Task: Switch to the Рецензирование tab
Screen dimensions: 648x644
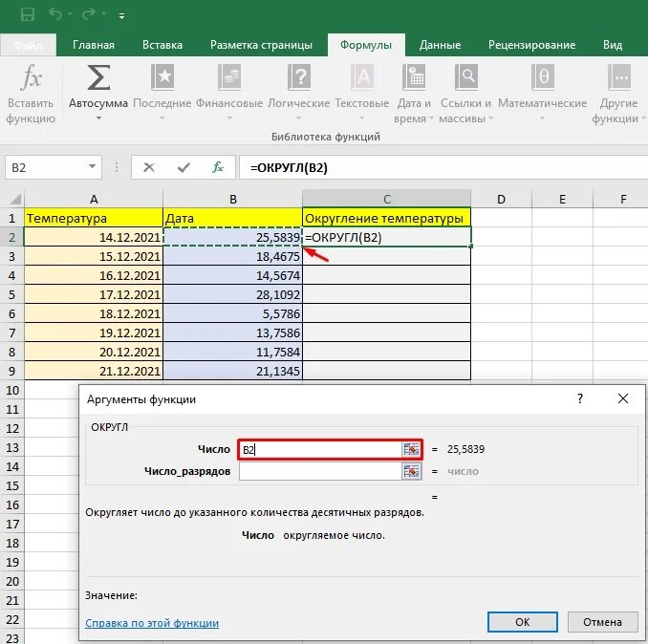Action: [x=531, y=45]
